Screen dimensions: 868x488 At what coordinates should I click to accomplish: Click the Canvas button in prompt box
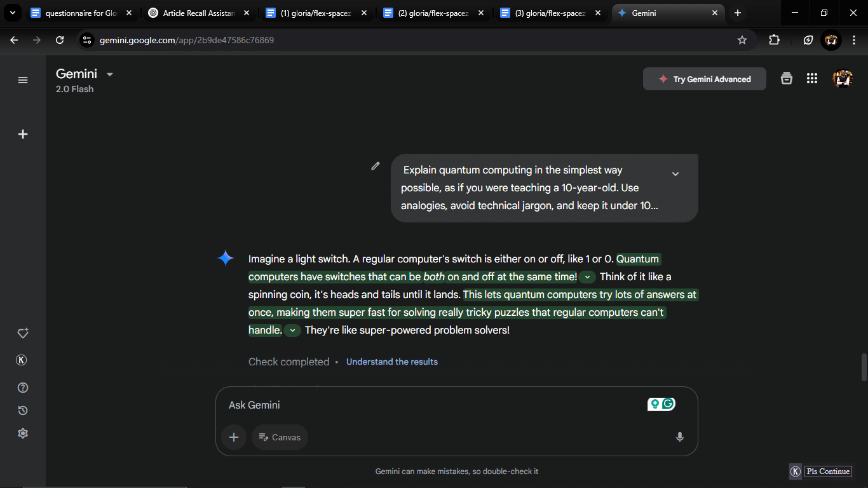280,437
